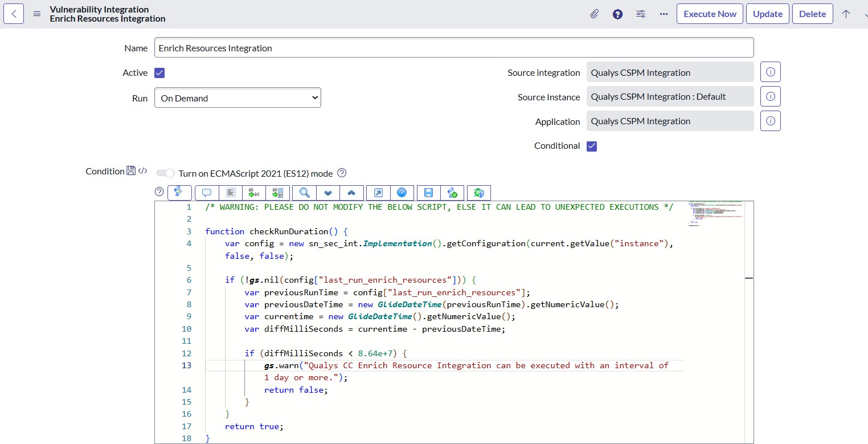
Task: Open the script debugger bug icon
Action: [x=479, y=193]
